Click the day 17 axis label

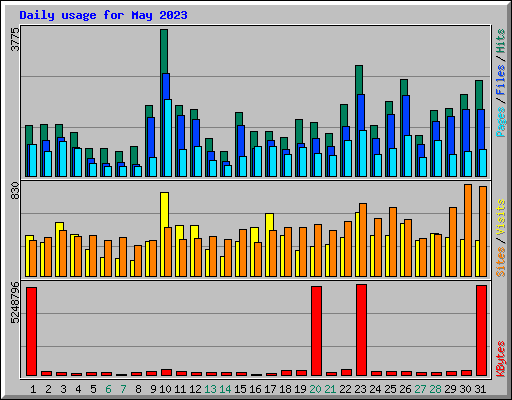(270, 389)
